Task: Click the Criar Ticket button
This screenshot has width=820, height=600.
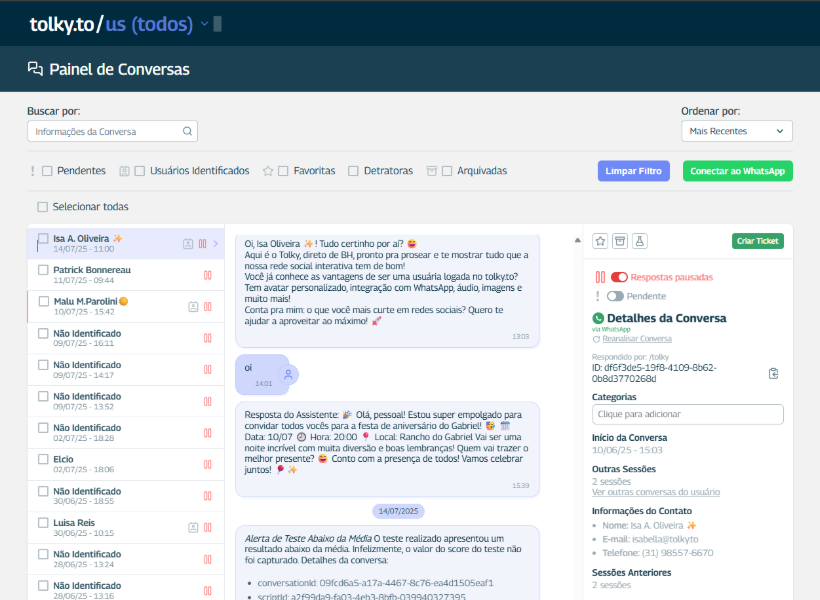Action: point(757,241)
